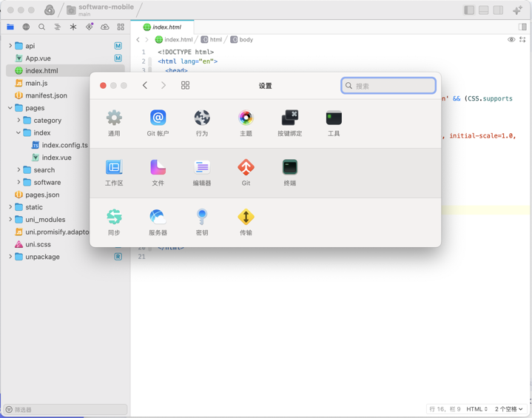The height and width of the screenshot is (418, 532).
Task: Open the 传输 transfer settings
Action: 246,221
